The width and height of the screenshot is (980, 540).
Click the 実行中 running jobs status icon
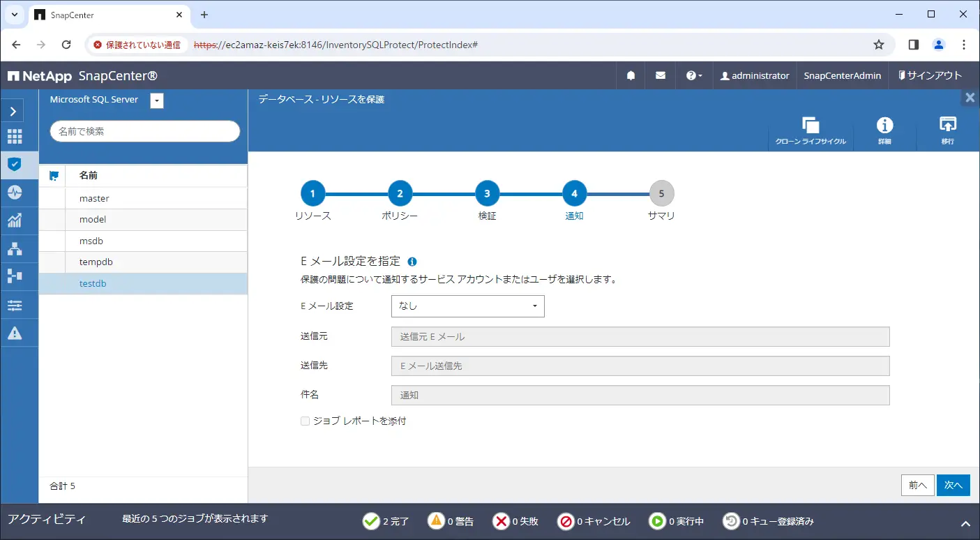pyautogui.click(x=657, y=521)
